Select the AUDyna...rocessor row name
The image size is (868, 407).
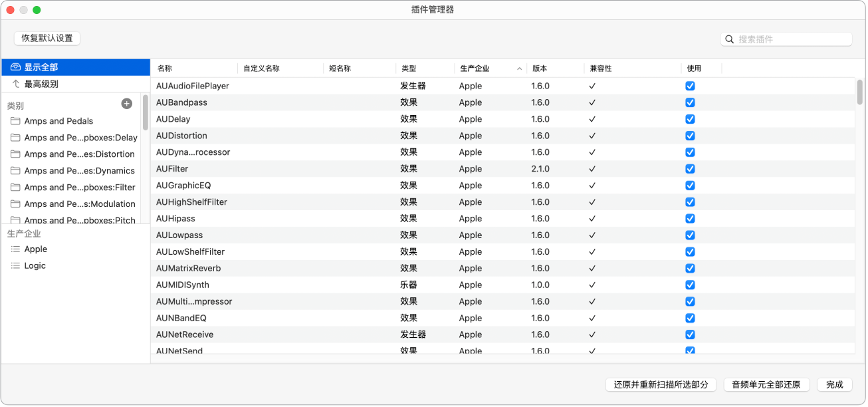pyautogui.click(x=193, y=152)
